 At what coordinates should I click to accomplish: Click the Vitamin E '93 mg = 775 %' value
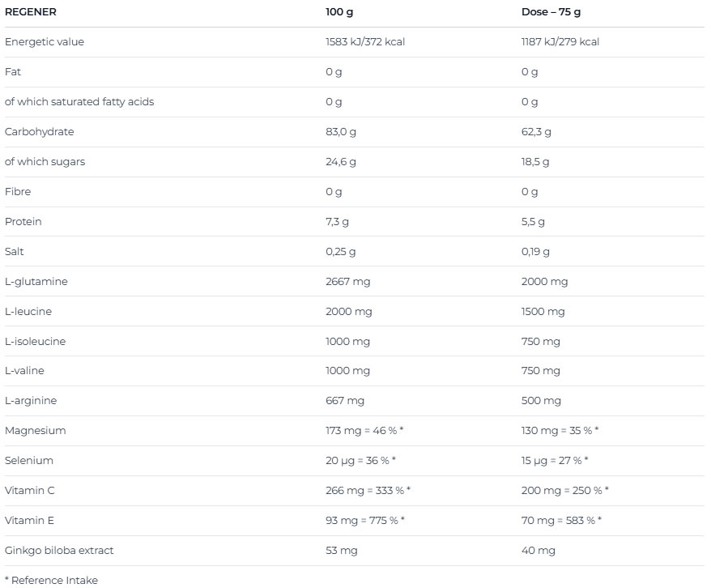[x=364, y=521]
